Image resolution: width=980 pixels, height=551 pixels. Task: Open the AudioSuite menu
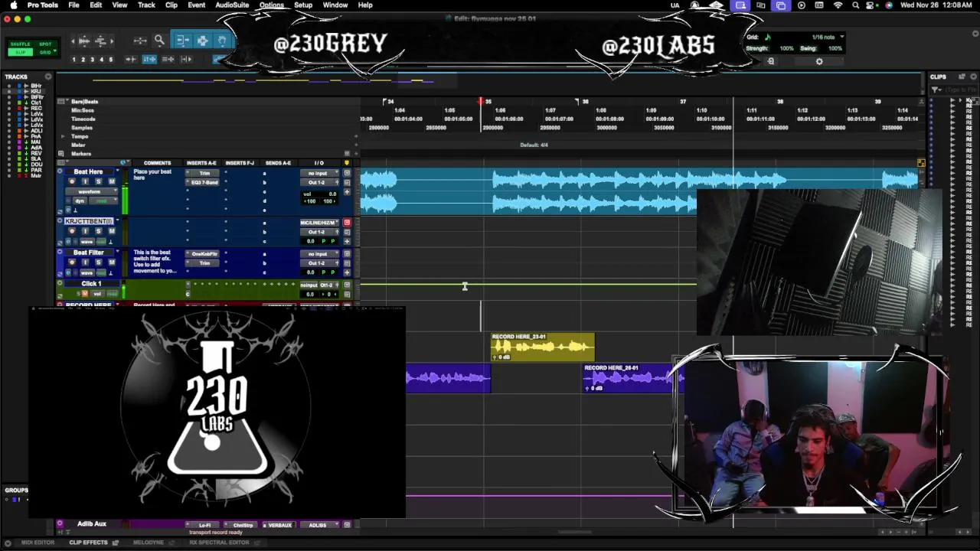click(x=232, y=5)
